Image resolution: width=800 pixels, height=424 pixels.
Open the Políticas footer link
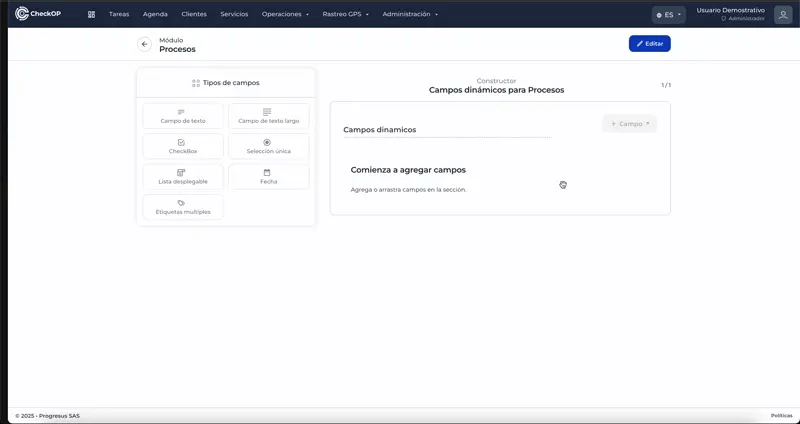pos(781,416)
